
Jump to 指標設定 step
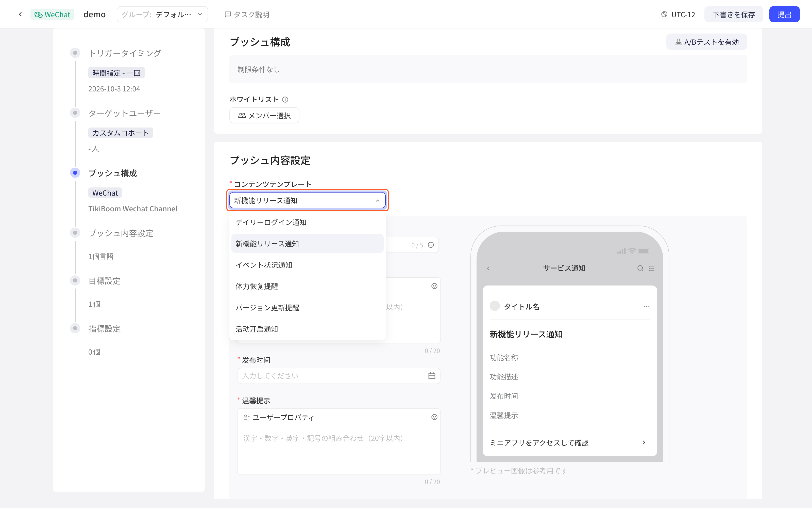pyautogui.click(x=105, y=329)
